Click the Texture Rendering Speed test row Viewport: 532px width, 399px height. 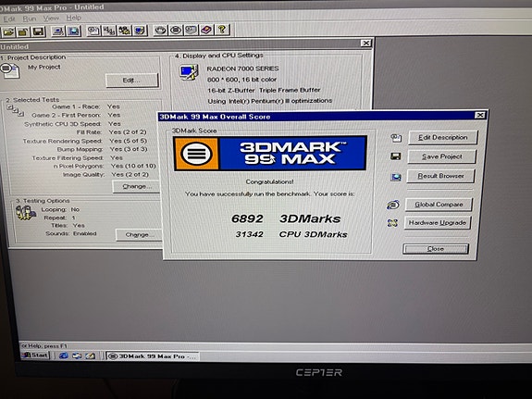(84, 141)
